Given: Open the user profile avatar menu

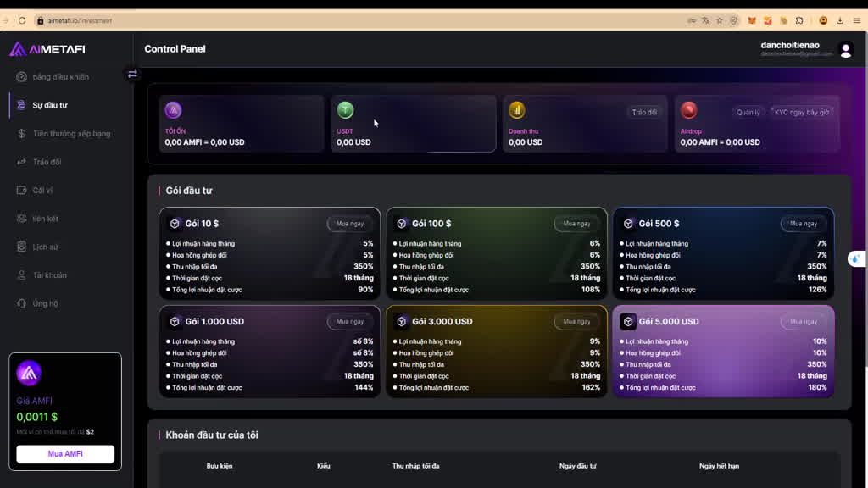Looking at the screenshot, I should [845, 50].
